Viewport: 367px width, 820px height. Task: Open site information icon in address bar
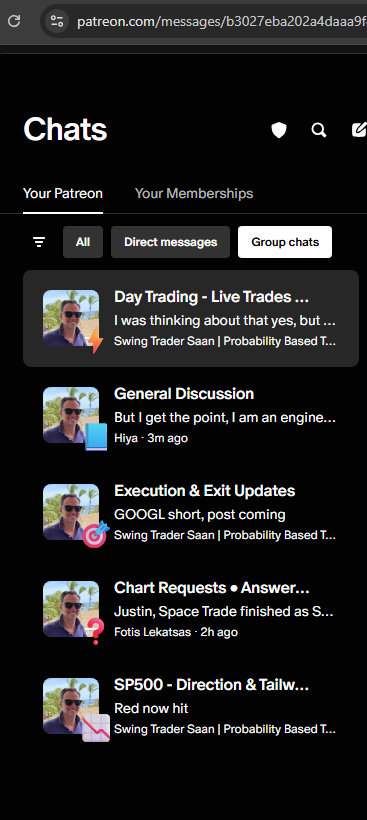(56, 21)
